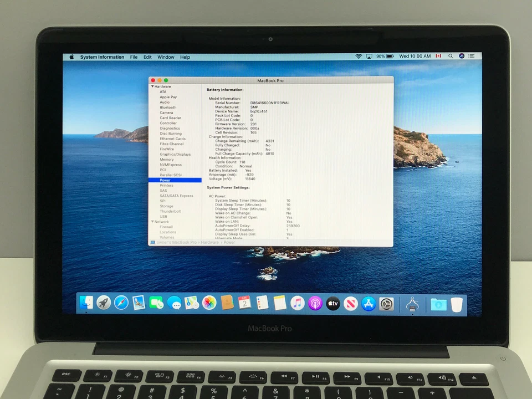Open Launchpad from the Dock
Viewport: 532px width, 399px height.
pos(104,303)
